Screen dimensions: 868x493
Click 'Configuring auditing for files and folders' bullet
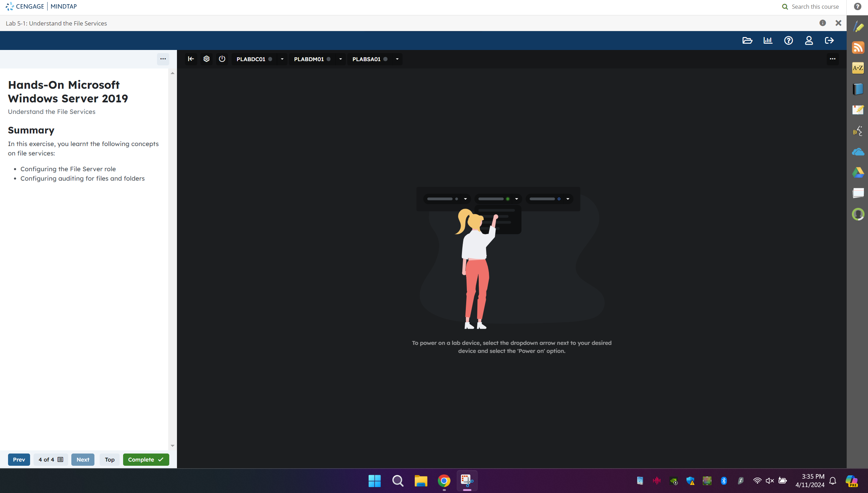coord(83,179)
